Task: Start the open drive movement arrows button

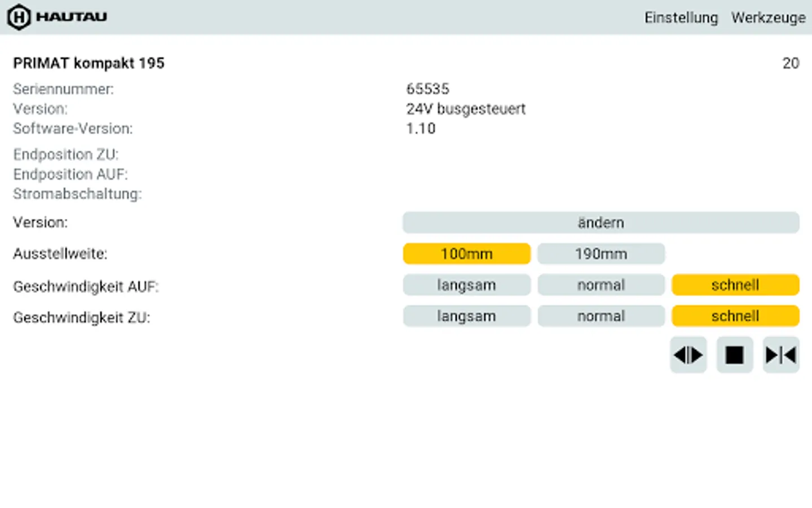Action: coord(688,355)
